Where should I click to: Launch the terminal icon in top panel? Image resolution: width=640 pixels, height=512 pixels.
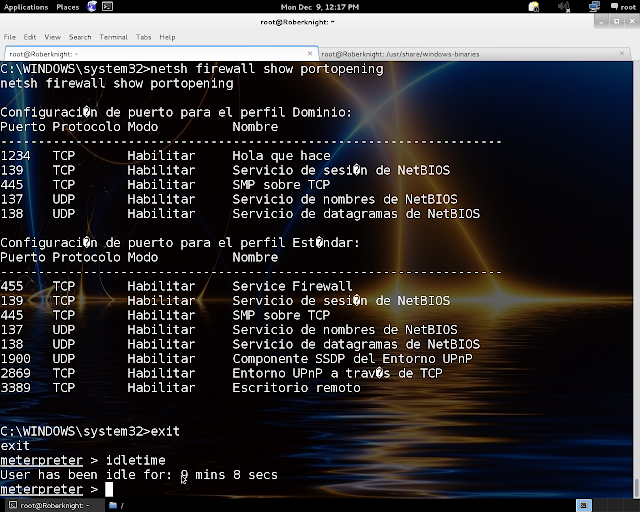[x=107, y=7]
